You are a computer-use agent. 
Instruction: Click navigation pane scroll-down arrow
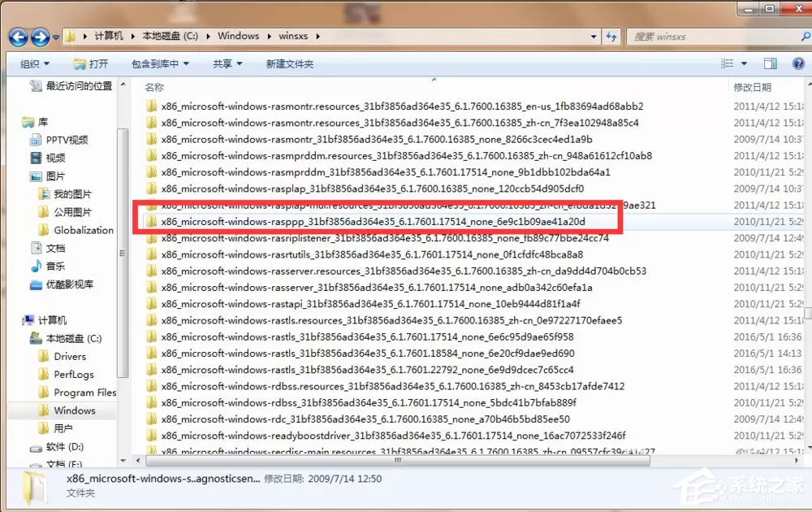tap(123, 460)
